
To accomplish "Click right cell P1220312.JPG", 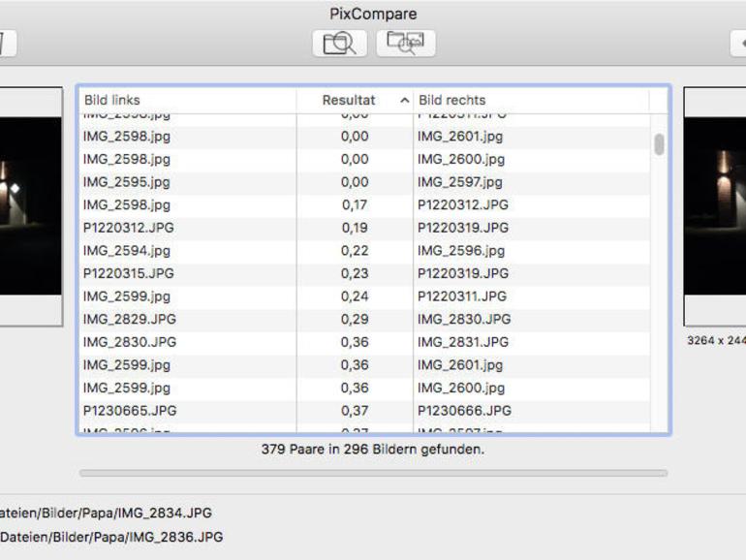I will pos(463,205).
